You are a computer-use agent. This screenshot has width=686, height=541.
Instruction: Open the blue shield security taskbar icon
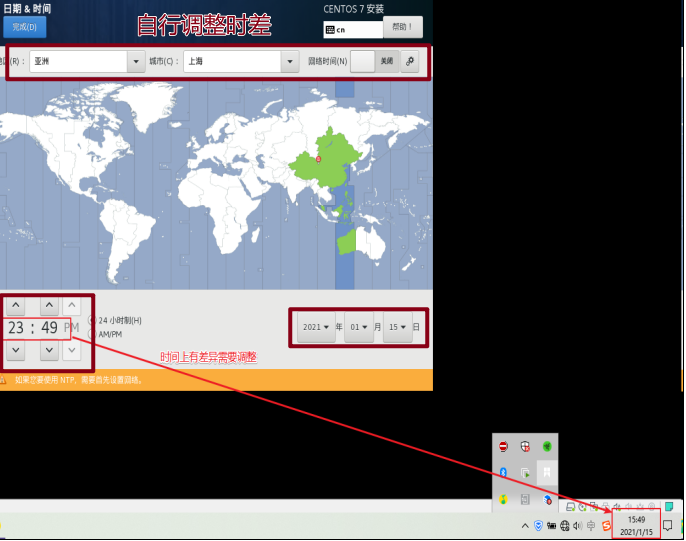pyautogui.click(x=539, y=526)
